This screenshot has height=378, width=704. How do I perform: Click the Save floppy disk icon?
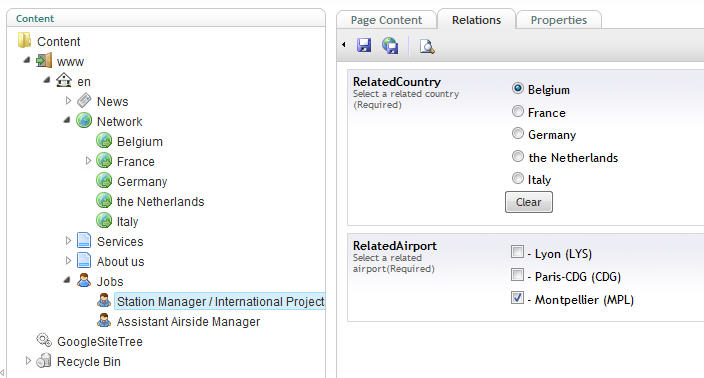point(364,45)
